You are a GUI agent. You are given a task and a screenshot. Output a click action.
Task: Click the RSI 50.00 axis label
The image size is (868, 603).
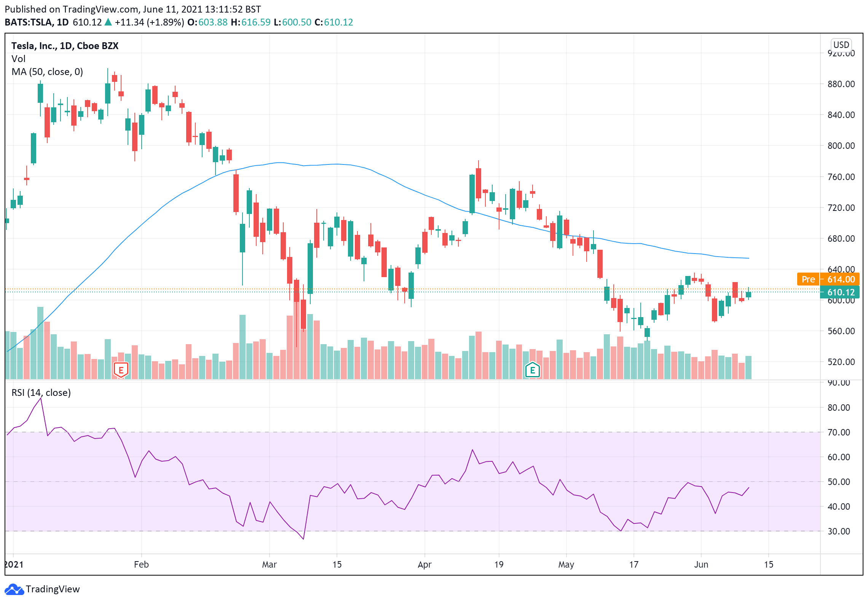[839, 482]
